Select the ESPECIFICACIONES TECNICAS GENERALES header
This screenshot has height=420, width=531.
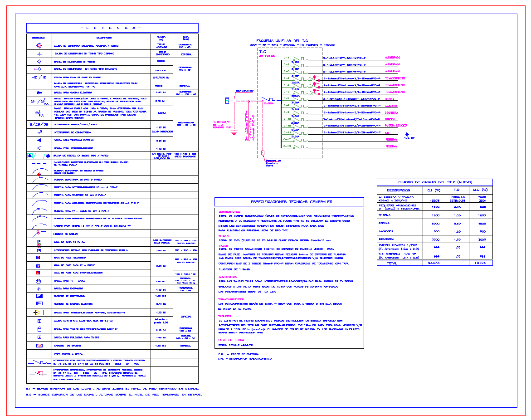pos(289,201)
